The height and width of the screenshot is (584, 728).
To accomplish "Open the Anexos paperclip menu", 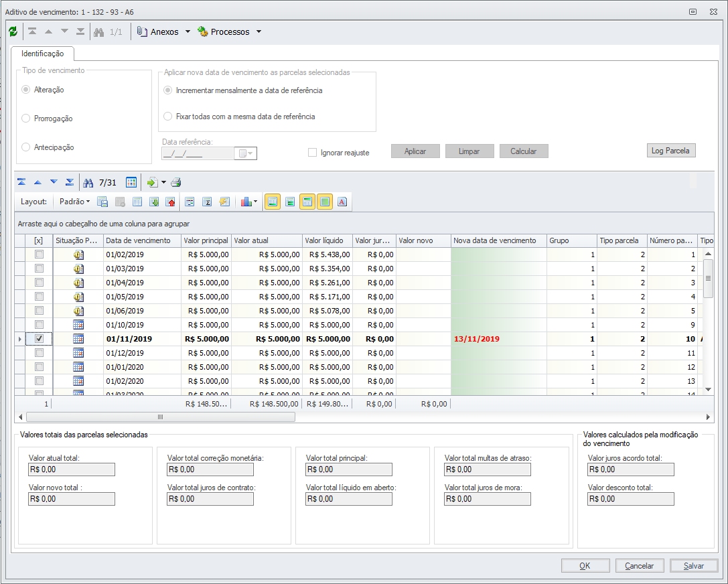I will [142, 31].
